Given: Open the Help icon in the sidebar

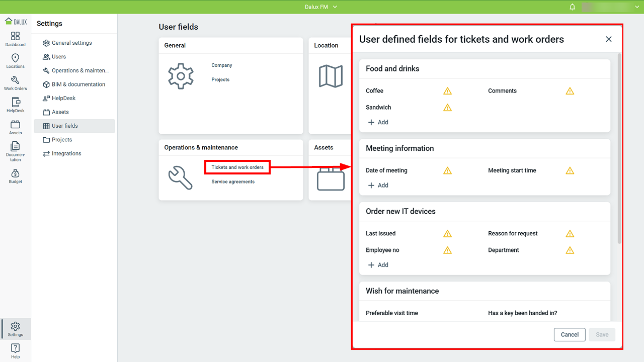Looking at the screenshot, I should [x=15, y=351].
